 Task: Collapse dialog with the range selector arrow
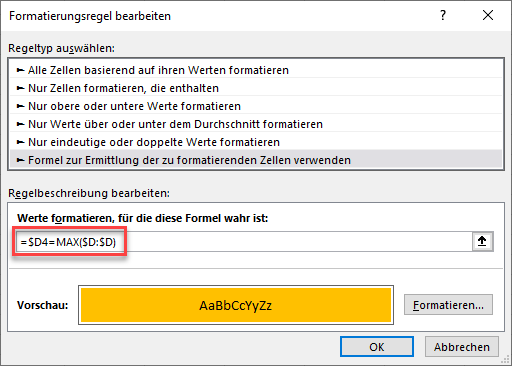[x=482, y=241]
